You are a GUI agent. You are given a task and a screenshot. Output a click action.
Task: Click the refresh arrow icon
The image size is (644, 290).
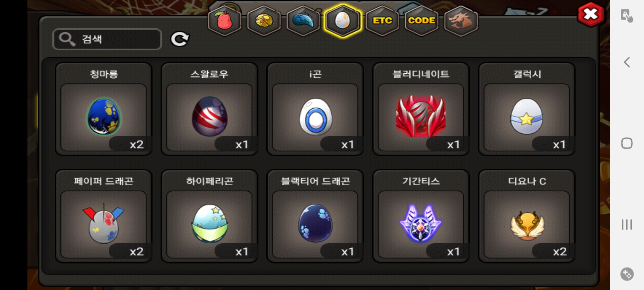click(x=180, y=39)
